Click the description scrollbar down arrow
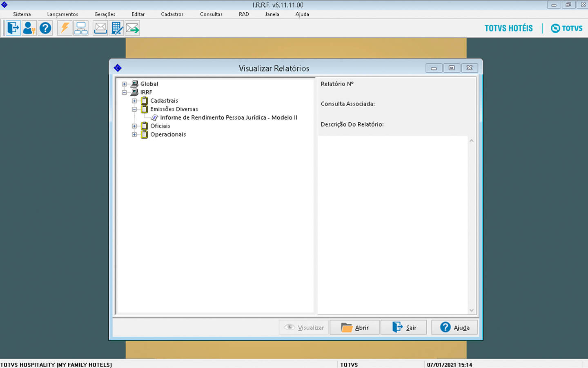This screenshot has width=588, height=368. 472,310
